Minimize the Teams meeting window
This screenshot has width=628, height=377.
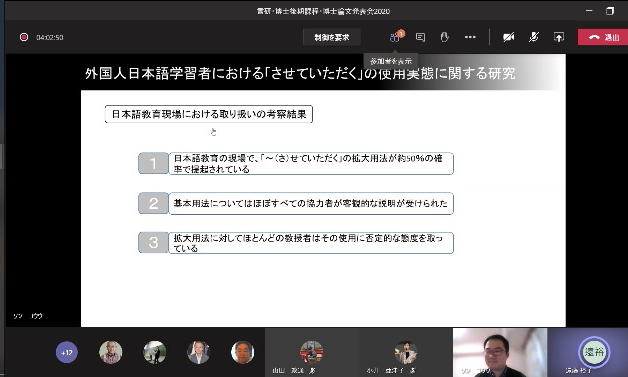589,11
